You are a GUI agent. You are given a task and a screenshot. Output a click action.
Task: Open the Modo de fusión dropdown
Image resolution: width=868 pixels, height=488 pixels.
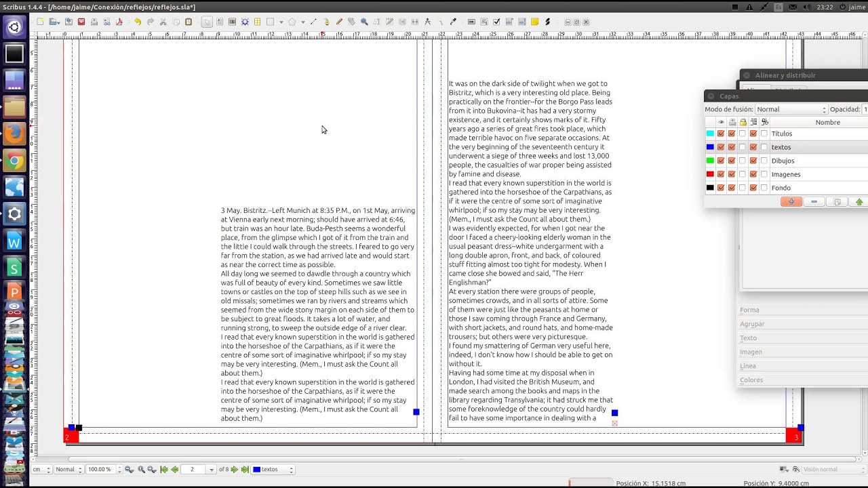[x=791, y=109]
